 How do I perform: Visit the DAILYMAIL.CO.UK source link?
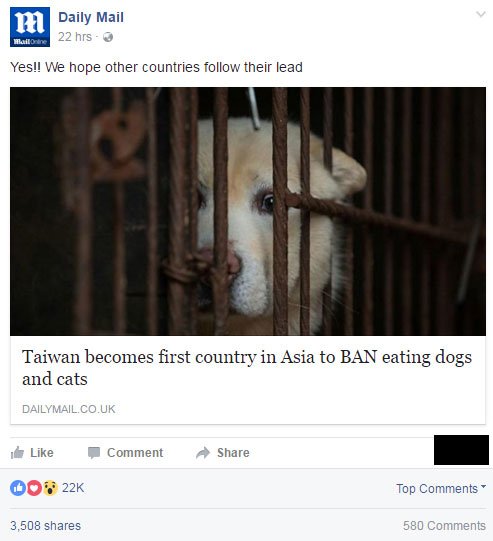pos(69,409)
